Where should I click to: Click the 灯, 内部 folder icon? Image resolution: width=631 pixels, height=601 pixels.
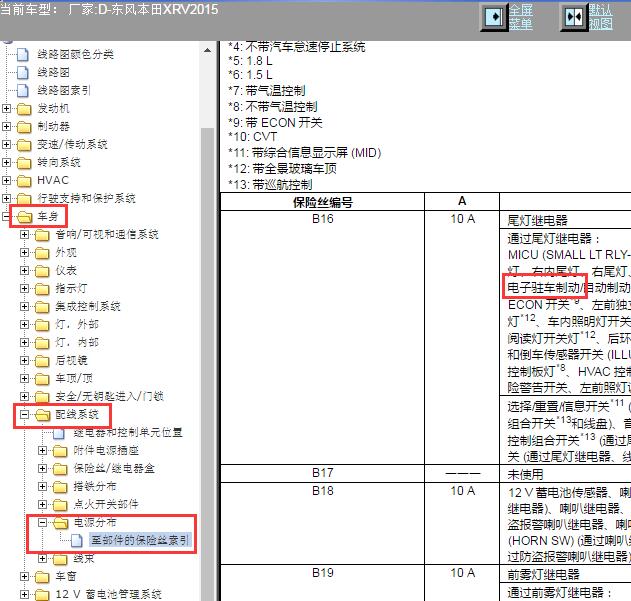click(x=42, y=343)
